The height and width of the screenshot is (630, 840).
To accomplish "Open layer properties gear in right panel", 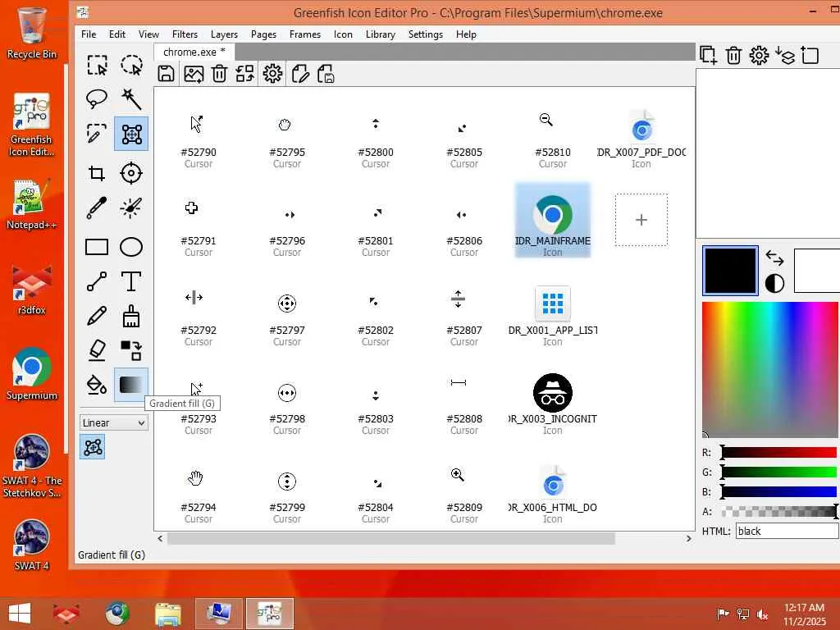I will 759,55.
